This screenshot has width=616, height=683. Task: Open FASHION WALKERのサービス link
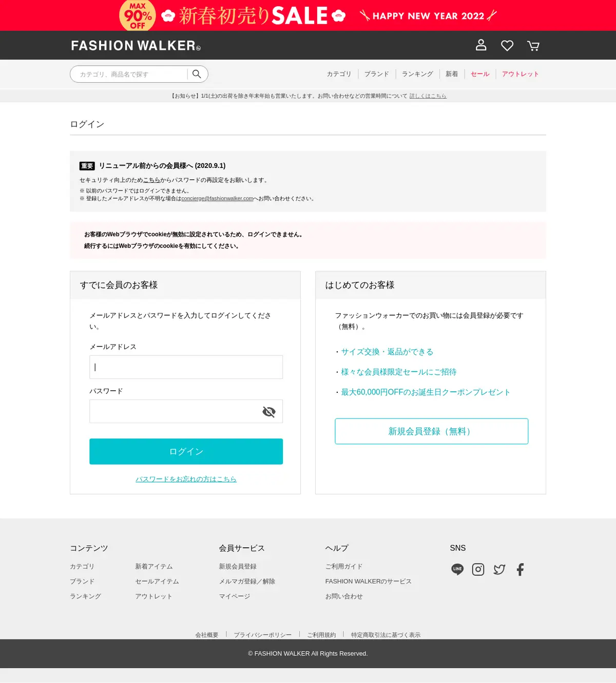click(x=368, y=581)
